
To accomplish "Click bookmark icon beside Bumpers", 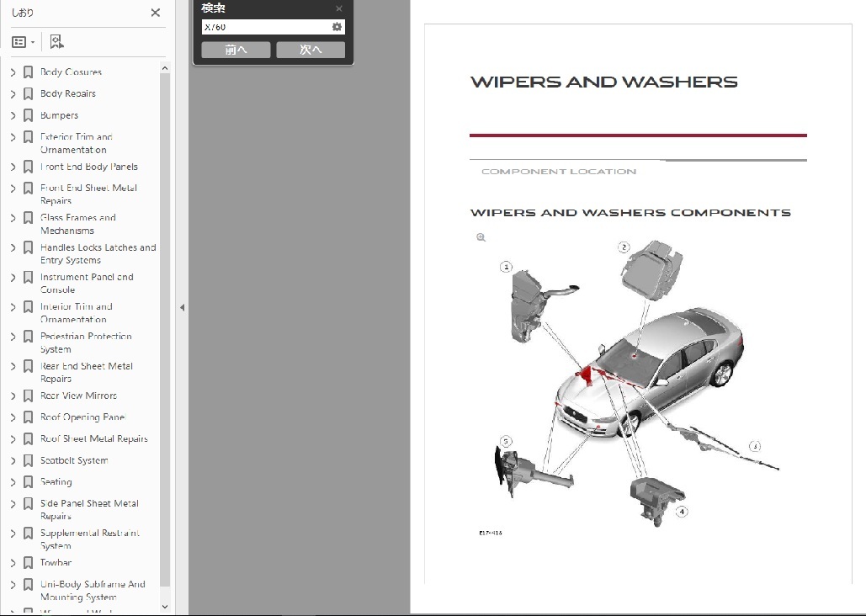I will [28, 115].
